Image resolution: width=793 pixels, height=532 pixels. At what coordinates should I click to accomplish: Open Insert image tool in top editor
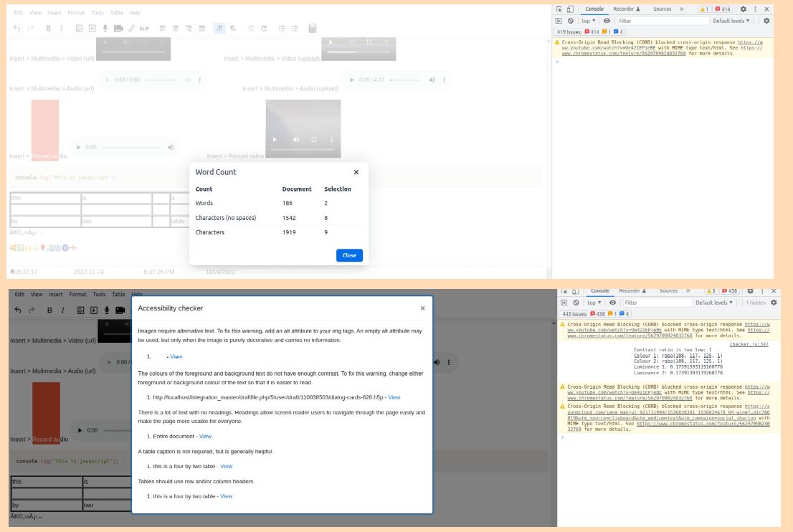(x=80, y=28)
